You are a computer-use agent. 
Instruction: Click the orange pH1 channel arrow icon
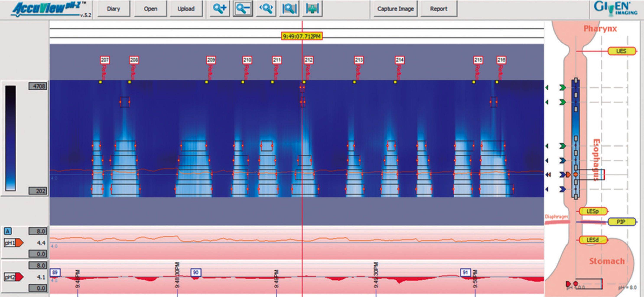[19, 242]
